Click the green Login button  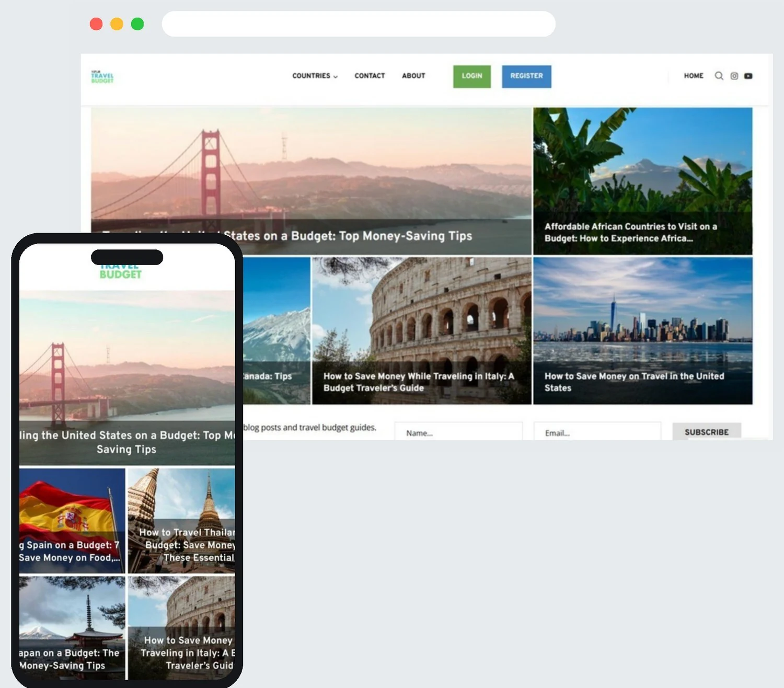pyautogui.click(x=472, y=76)
